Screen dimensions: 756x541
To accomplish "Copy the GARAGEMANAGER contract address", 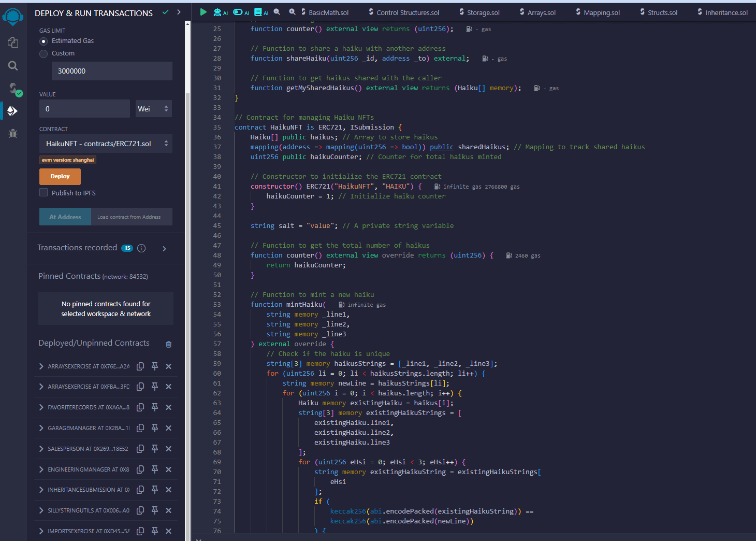I will pos(140,428).
